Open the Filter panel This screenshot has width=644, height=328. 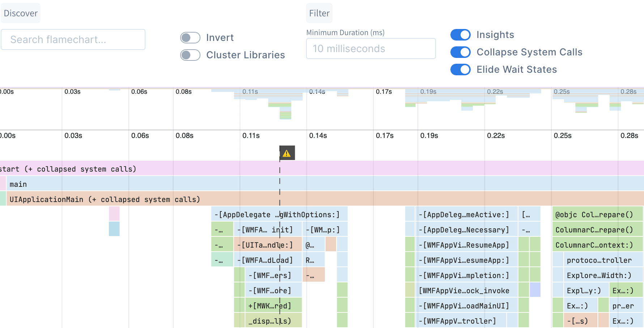click(x=319, y=13)
